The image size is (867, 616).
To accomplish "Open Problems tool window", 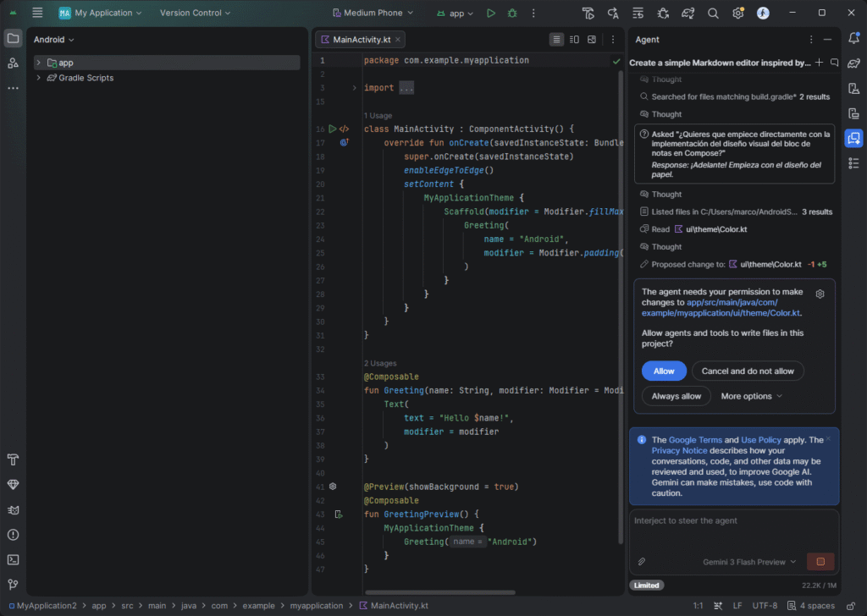I will (13, 535).
